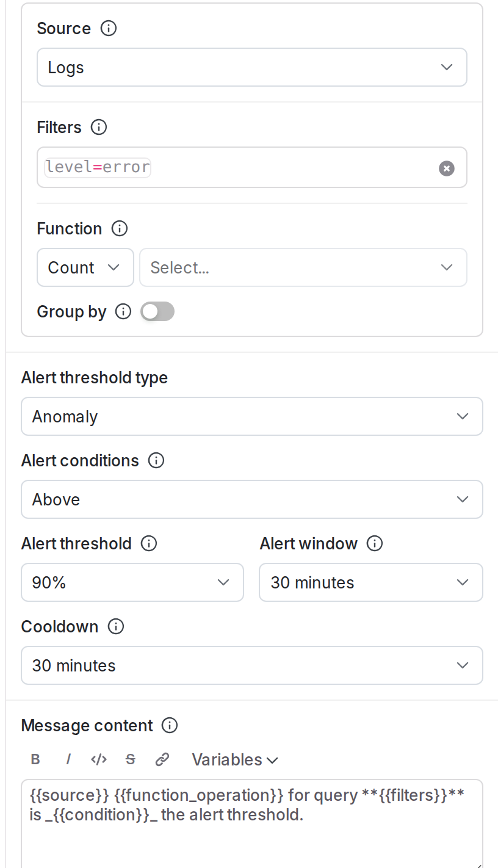Change the Count function dropdown
This screenshot has width=498, height=868.
[85, 267]
